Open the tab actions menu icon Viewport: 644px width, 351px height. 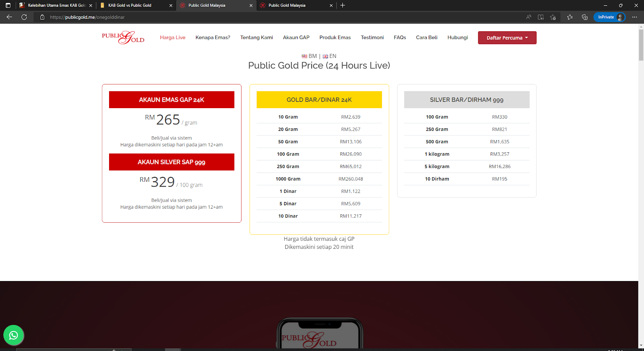point(8,5)
